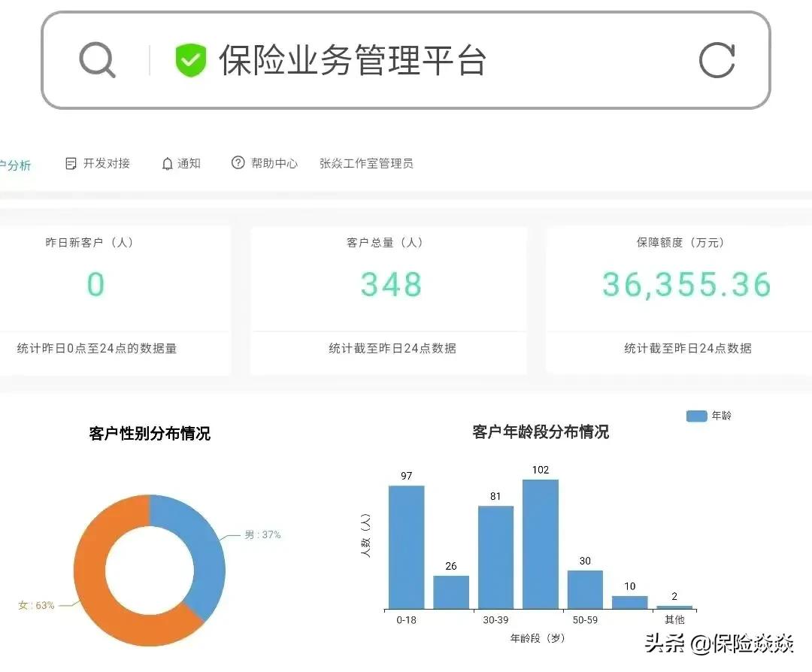Click the page refresh icon in search bar

(718, 59)
